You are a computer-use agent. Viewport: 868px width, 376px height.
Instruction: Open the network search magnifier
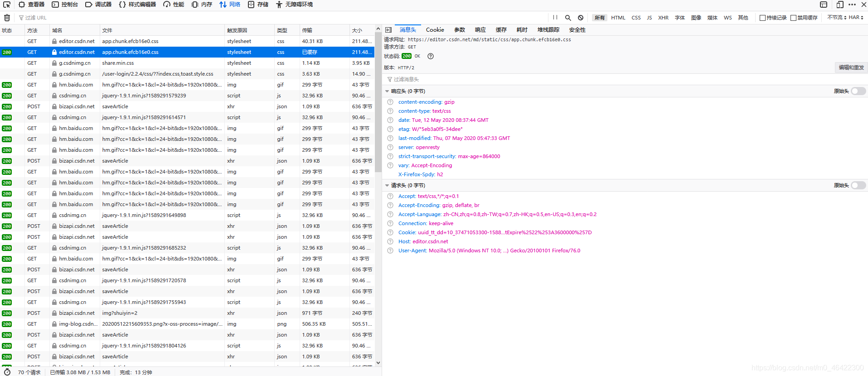[x=568, y=18]
